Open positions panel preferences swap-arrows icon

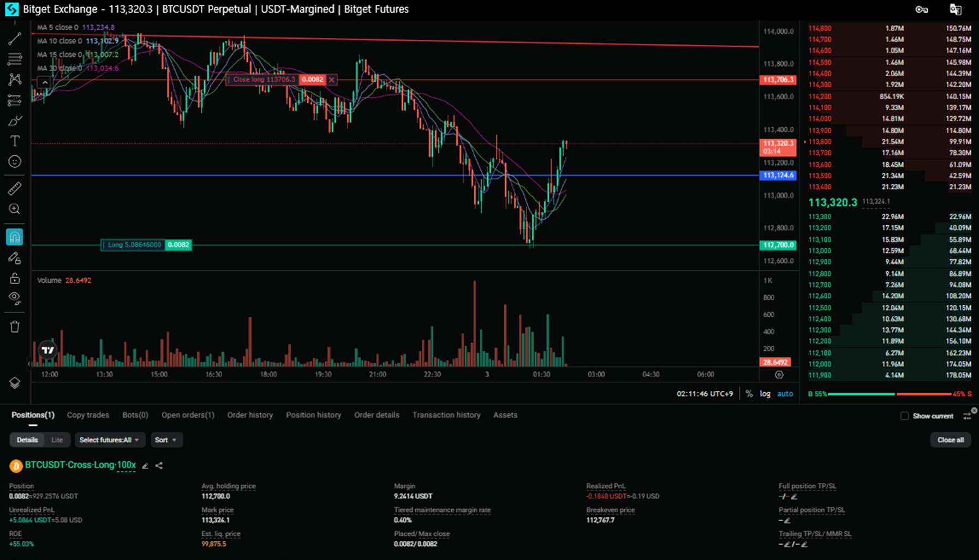[967, 416]
